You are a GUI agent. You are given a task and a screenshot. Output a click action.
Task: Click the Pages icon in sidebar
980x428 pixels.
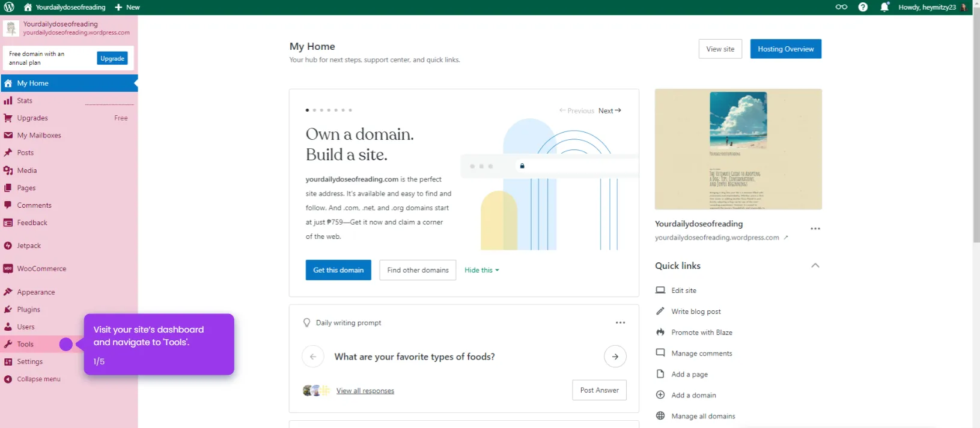pyautogui.click(x=8, y=188)
